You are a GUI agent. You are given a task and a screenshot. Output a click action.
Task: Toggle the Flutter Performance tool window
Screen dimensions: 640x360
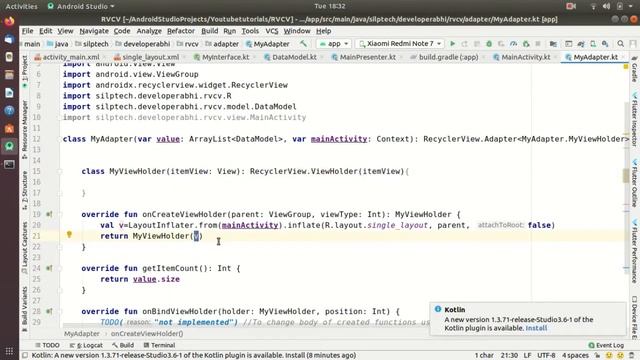(634, 251)
